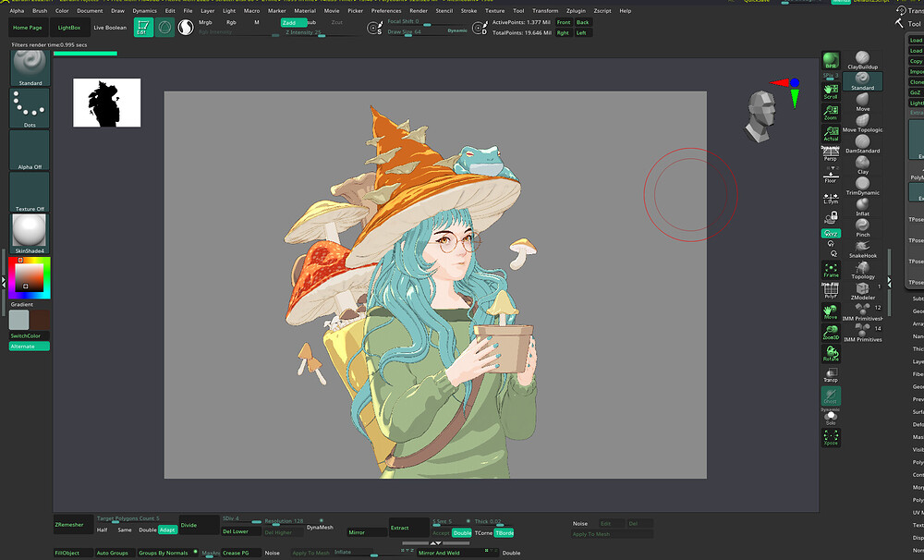Screen dimensions: 924x560
Task: Choose the TrimDynamic brush
Action: (862, 187)
